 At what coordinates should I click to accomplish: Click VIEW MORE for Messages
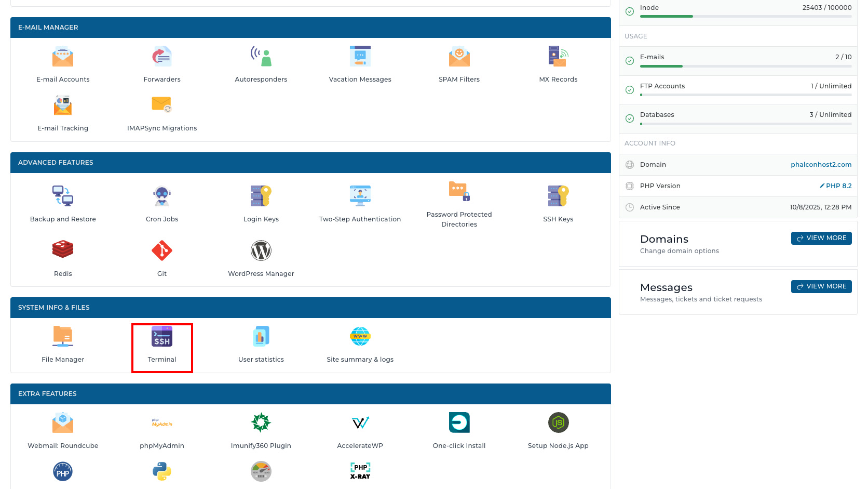point(821,286)
